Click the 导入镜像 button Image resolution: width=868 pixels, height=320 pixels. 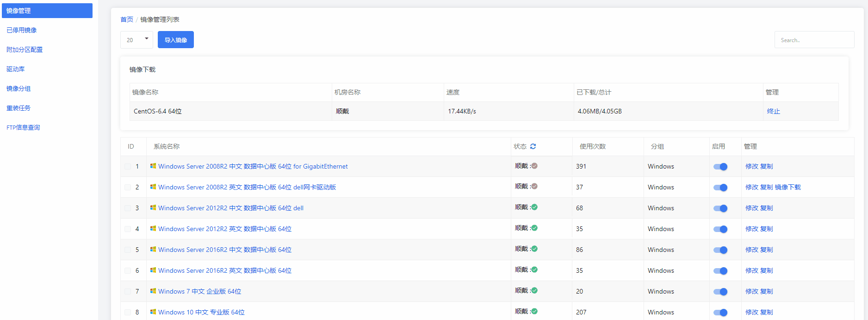click(176, 40)
